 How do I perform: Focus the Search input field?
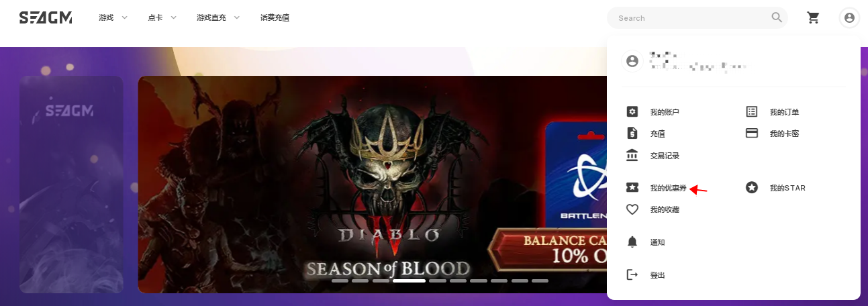(x=691, y=18)
